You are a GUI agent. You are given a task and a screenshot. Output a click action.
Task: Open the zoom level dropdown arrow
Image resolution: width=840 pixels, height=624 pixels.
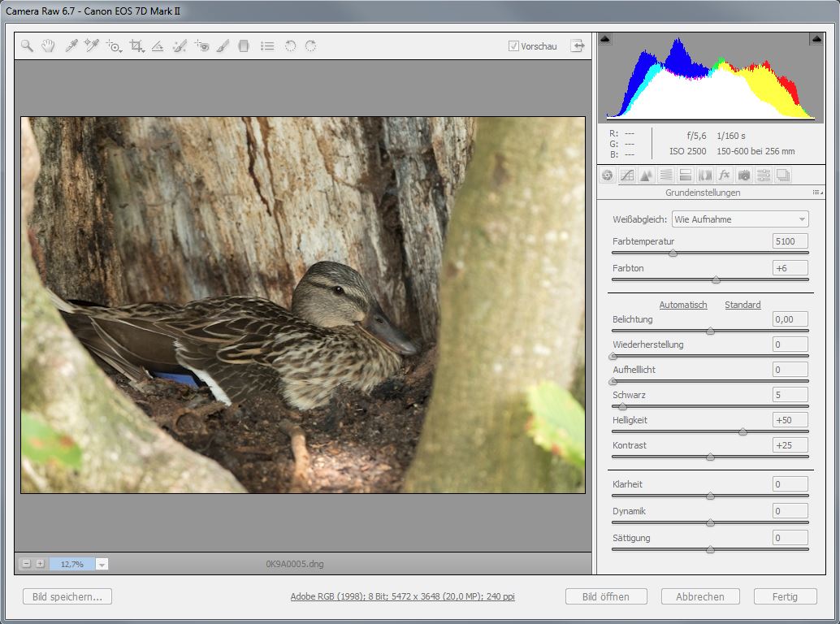pyautogui.click(x=102, y=564)
